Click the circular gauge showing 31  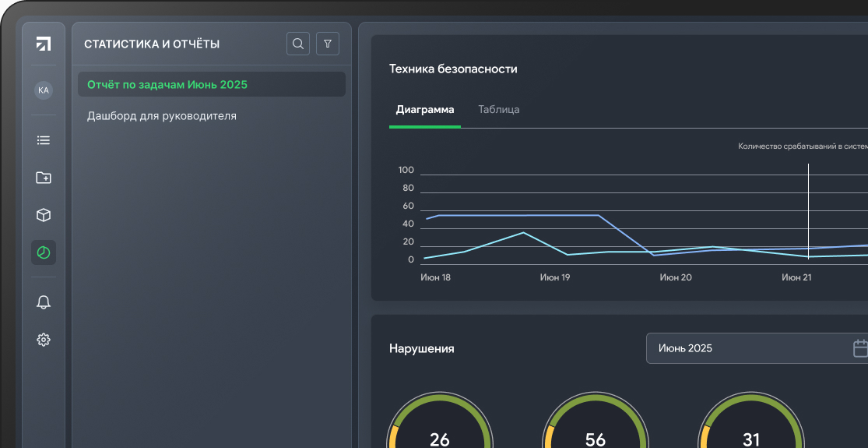(750, 425)
